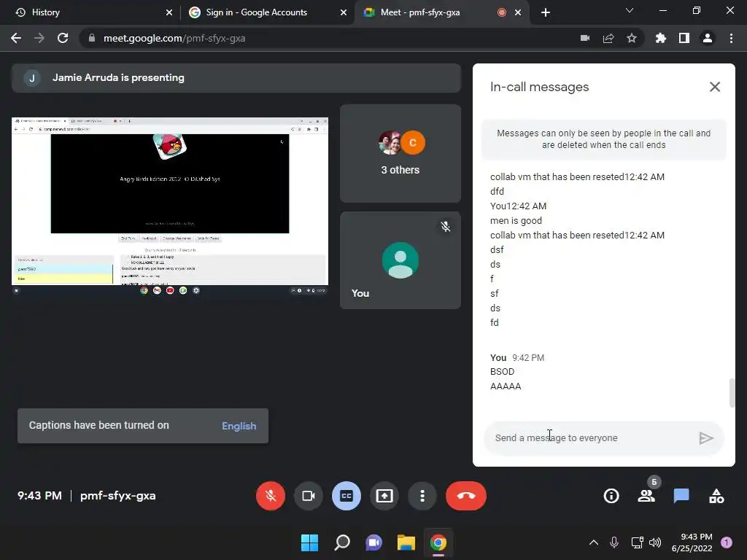Click the muted mic indicator on You tile
The image size is (747, 560).
tap(446, 227)
